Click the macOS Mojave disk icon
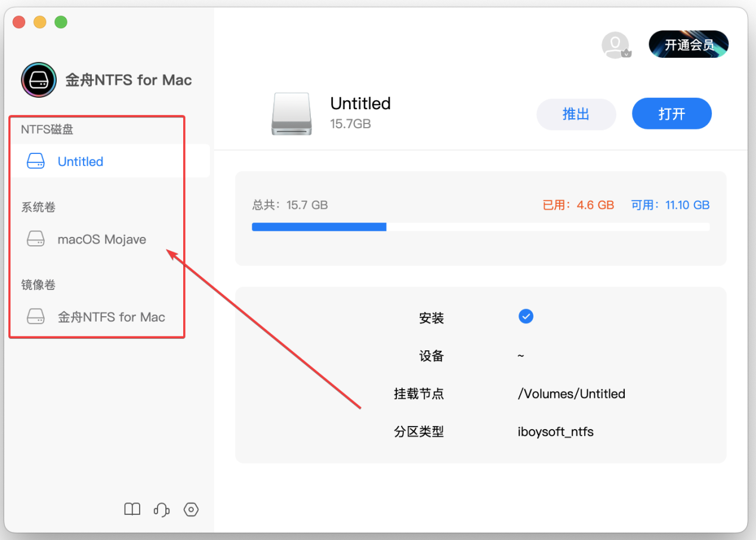756x540 pixels. point(36,239)
